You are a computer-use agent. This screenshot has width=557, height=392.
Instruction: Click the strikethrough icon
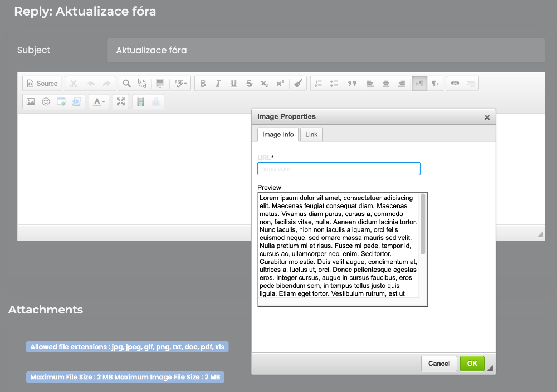[x=250, y=84]
